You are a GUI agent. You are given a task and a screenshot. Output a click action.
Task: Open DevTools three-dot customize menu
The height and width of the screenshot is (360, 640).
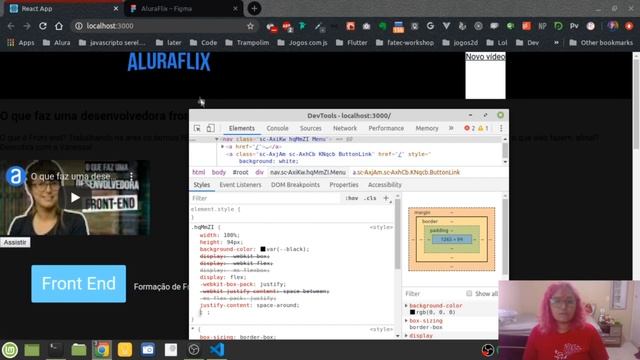(x=501, y=128)
